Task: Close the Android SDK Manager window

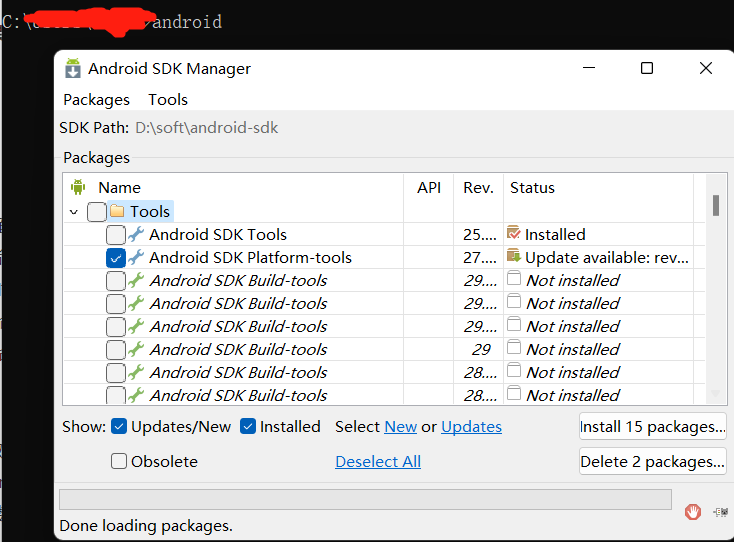Action: point(706,68)
